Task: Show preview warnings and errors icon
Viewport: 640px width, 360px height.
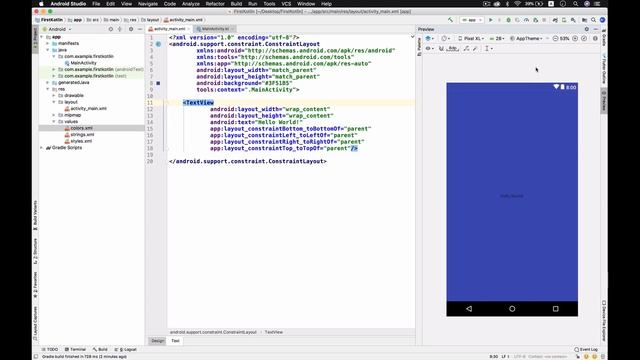Action: [x=595, y=38]
